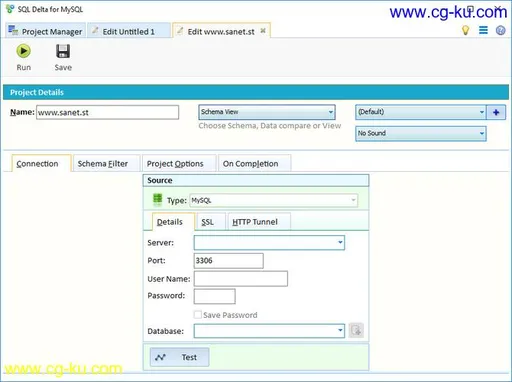This screenshot has width=512, height=382.
Task: Click the SQL Delta application logo icon
Action: (x=10, y=9)
